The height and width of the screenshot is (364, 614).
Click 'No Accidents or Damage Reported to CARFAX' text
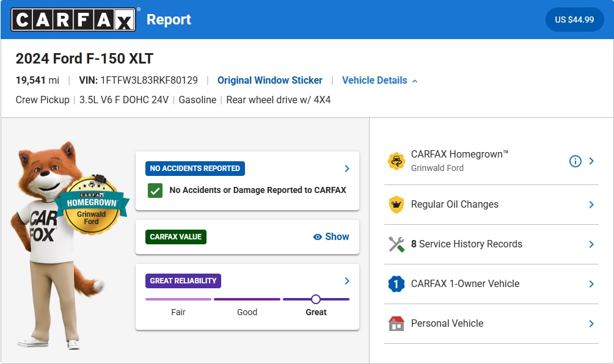point(258,190)
